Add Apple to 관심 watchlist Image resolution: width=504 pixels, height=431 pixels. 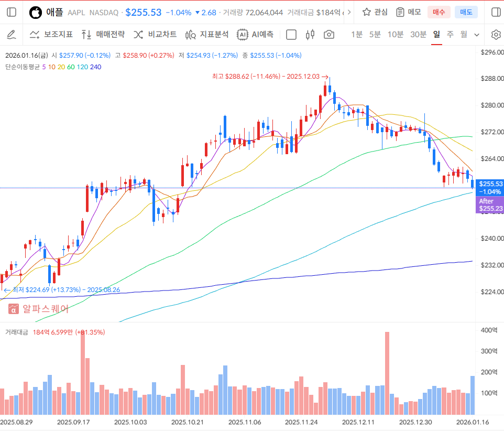pos(375,12)
